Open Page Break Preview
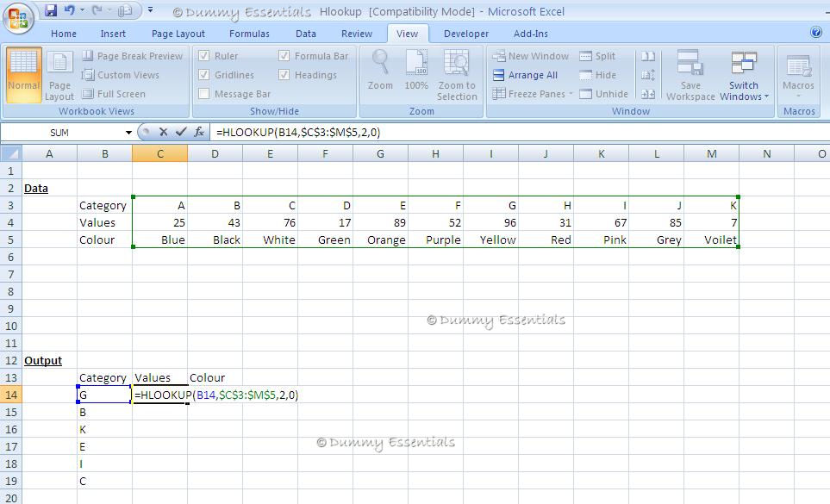 [x=133, y=56]
